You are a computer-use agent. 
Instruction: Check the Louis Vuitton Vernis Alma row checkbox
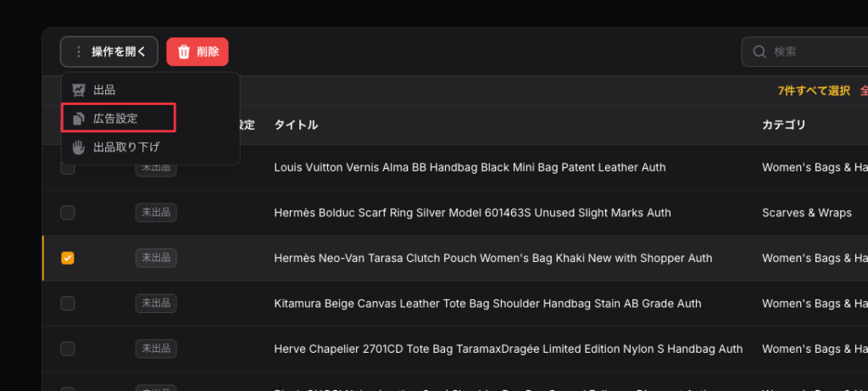[x=68, y=168]
